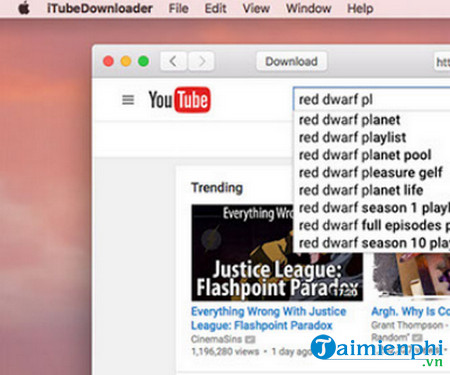
Task: Minimize the window with yellow button
Action: [x=126, y=61]
